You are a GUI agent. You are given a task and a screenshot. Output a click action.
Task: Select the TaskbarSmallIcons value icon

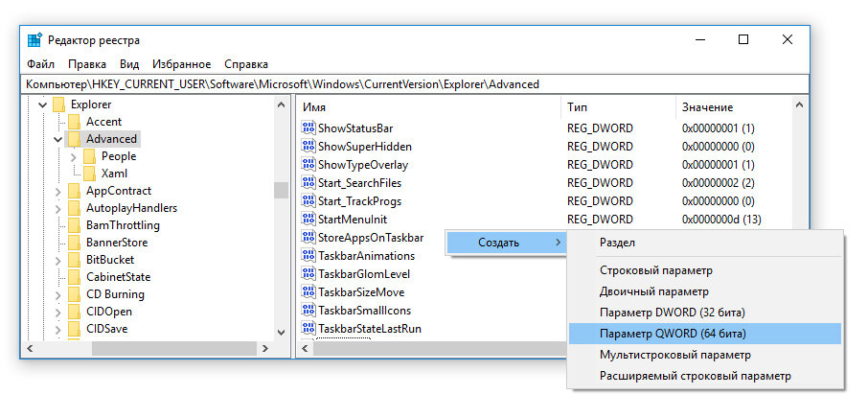pyautogui.click(x=308, y=310)
